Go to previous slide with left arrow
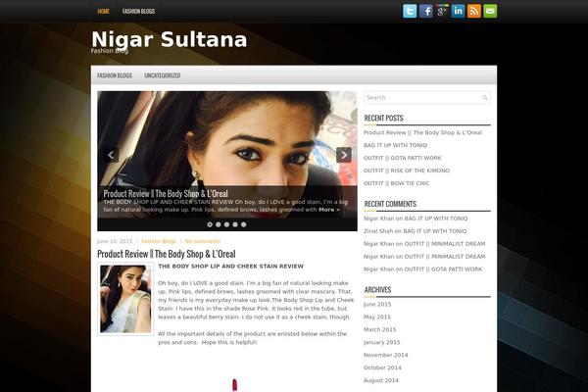588x392 pixels. [111, 155]
